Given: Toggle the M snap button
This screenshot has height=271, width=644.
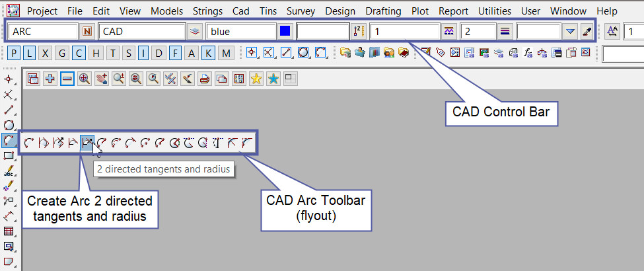Looking at the screenshot, I should click(225, 53).
